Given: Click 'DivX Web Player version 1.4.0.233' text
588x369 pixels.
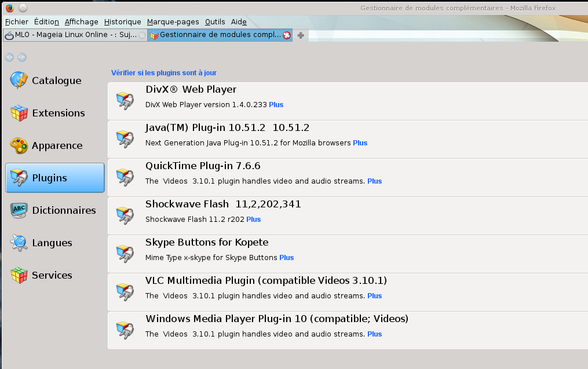Looking at the screenshot, I should pyautogui.click(x=206, y=105).
